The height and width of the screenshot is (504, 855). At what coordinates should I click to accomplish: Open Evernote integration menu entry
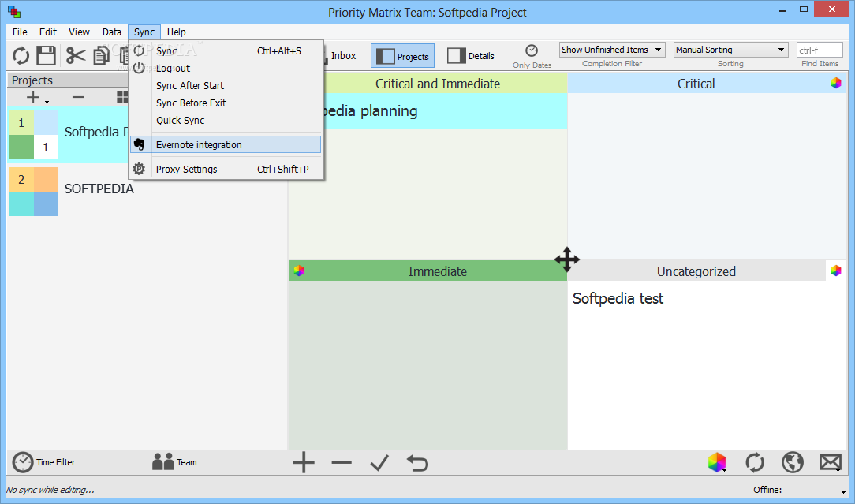[x=226, y=144]
